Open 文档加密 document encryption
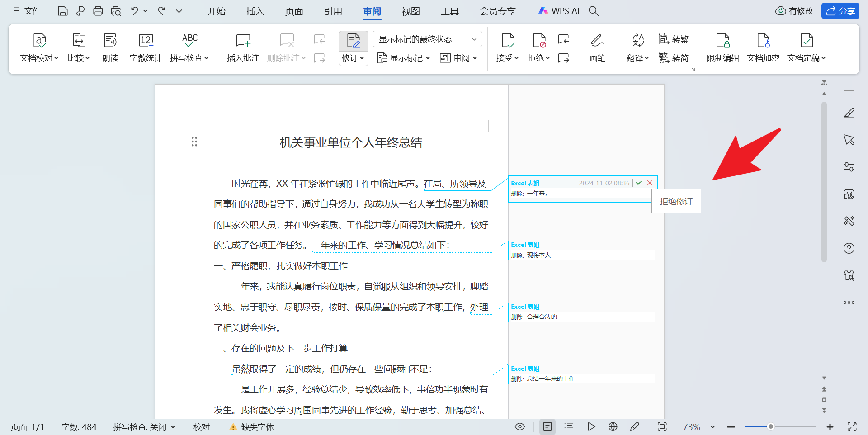868x435 pixels. coord(763,47)
